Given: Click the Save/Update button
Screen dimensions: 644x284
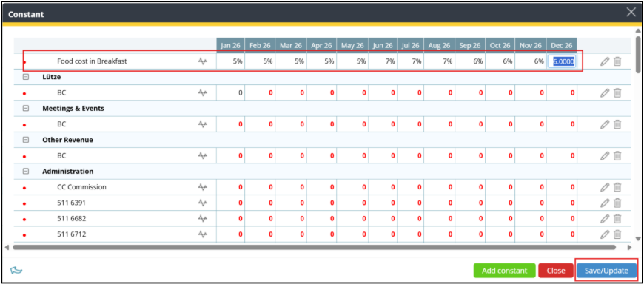Looking at the screenshot, I should tap(607, 271).
